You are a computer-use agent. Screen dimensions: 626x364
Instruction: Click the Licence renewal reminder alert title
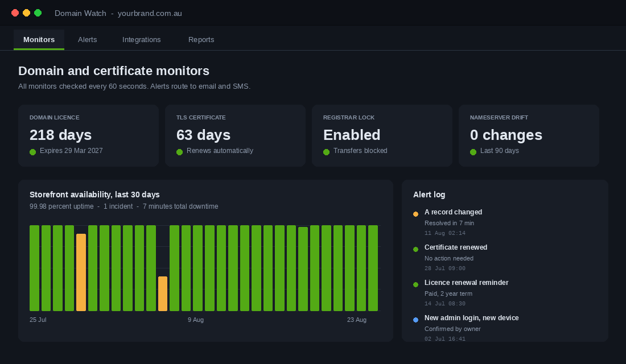pos(466,282)
